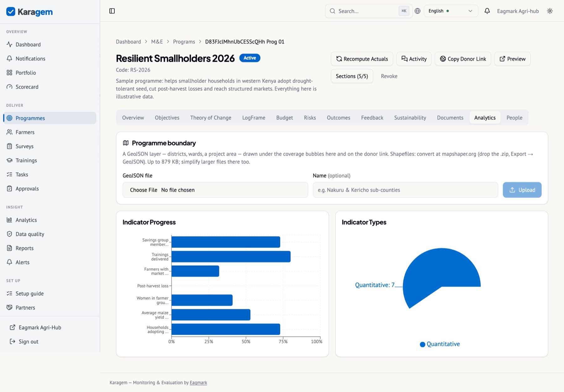Screen dimensions: 564x392
Task: Open Eagmark link in footer
Action: [x=198, y=383]
